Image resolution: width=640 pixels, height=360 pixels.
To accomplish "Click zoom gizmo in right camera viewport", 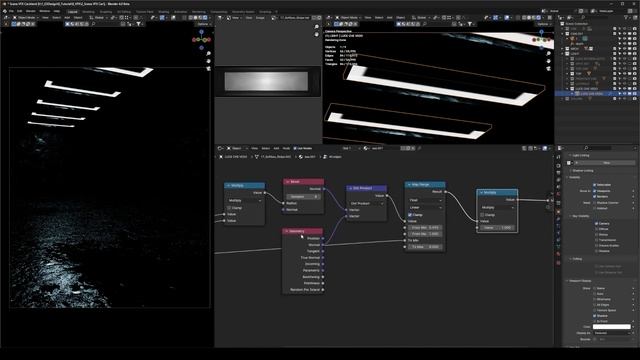I will (x=549, y=53).
